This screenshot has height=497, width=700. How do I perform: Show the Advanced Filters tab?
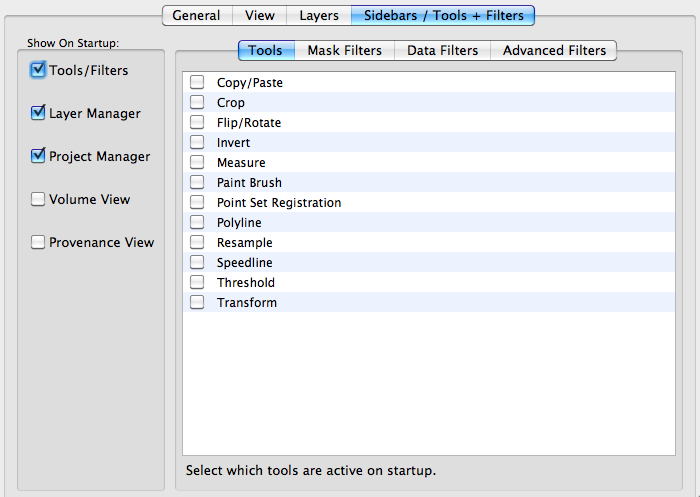554,50
